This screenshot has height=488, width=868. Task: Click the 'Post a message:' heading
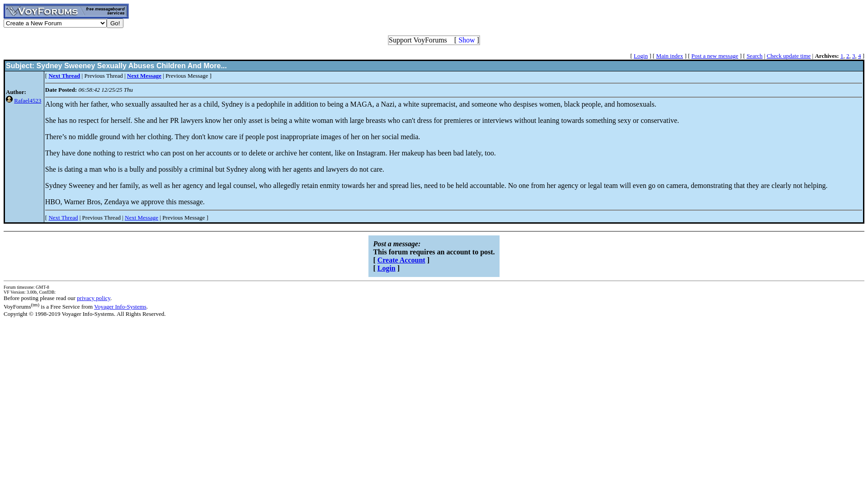397,244
